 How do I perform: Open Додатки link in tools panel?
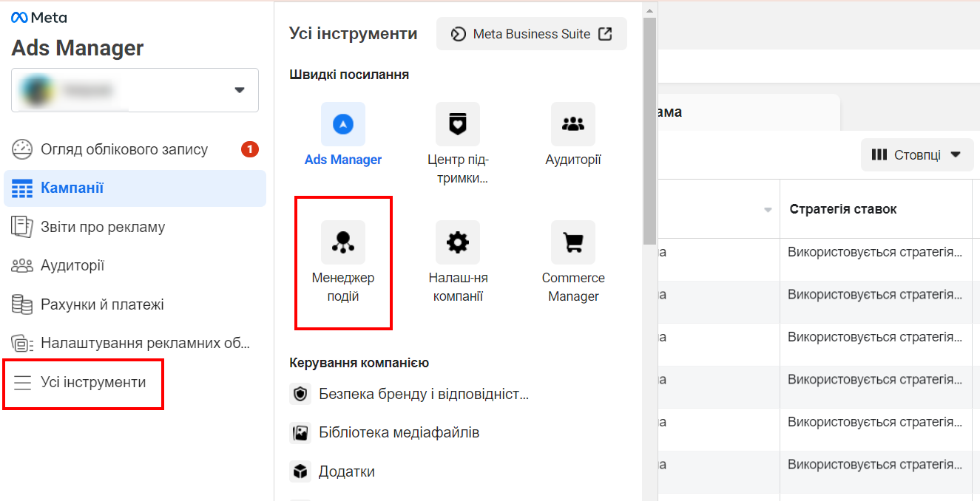(x=347, y=471)
